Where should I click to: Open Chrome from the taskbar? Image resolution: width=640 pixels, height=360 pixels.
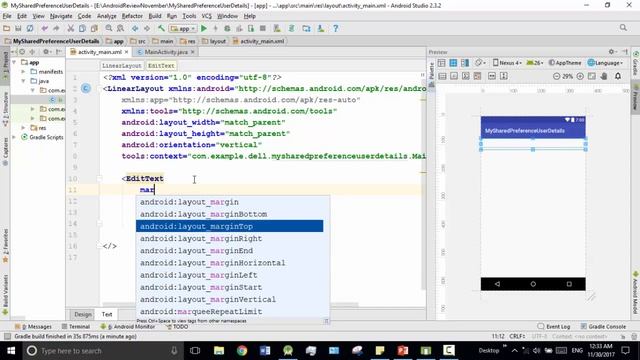(242, 351)
